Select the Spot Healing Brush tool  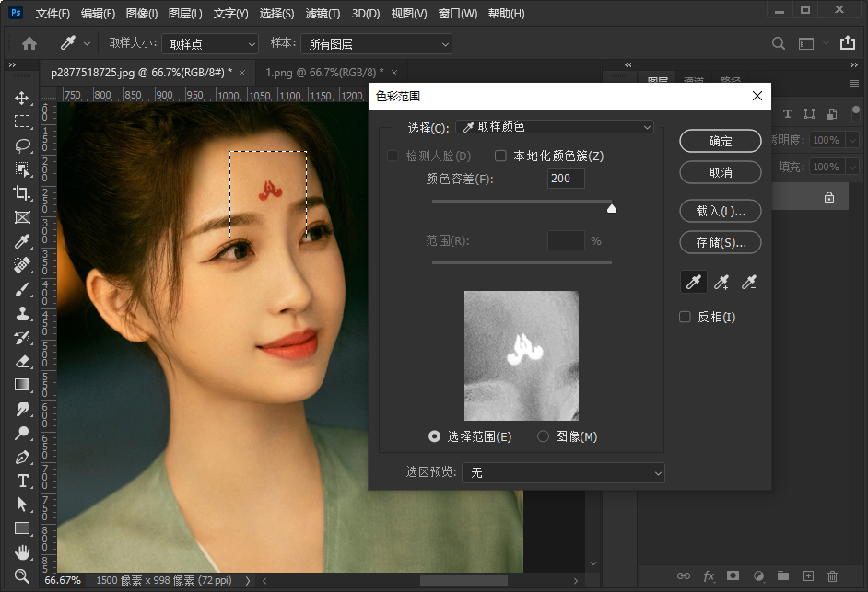tap(21, 265)
